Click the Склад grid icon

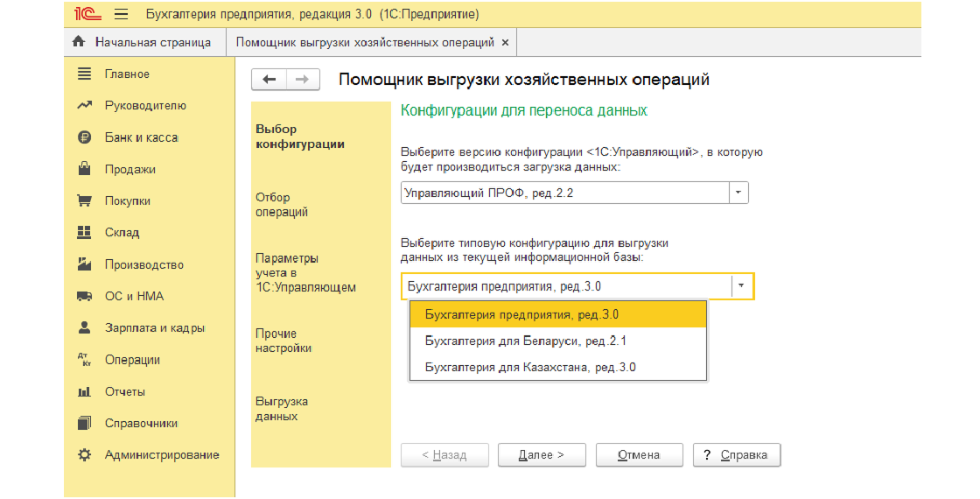pyautogui.click(x=84, y=233)
